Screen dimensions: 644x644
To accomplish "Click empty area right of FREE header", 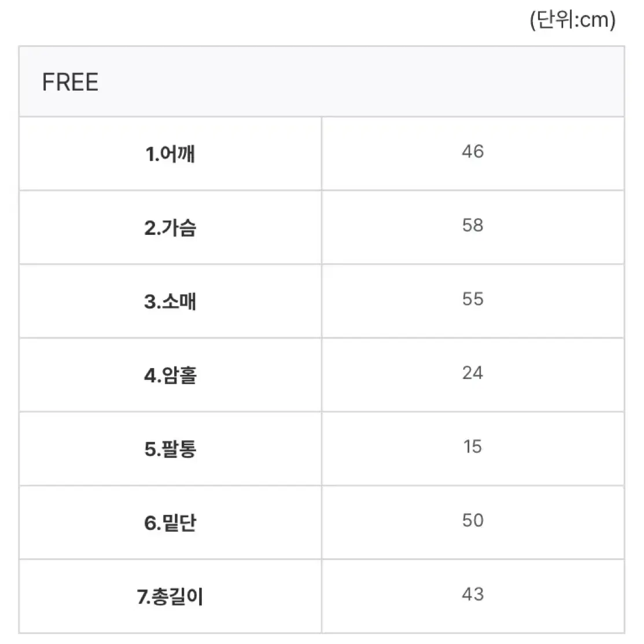I will coord(362,82).
